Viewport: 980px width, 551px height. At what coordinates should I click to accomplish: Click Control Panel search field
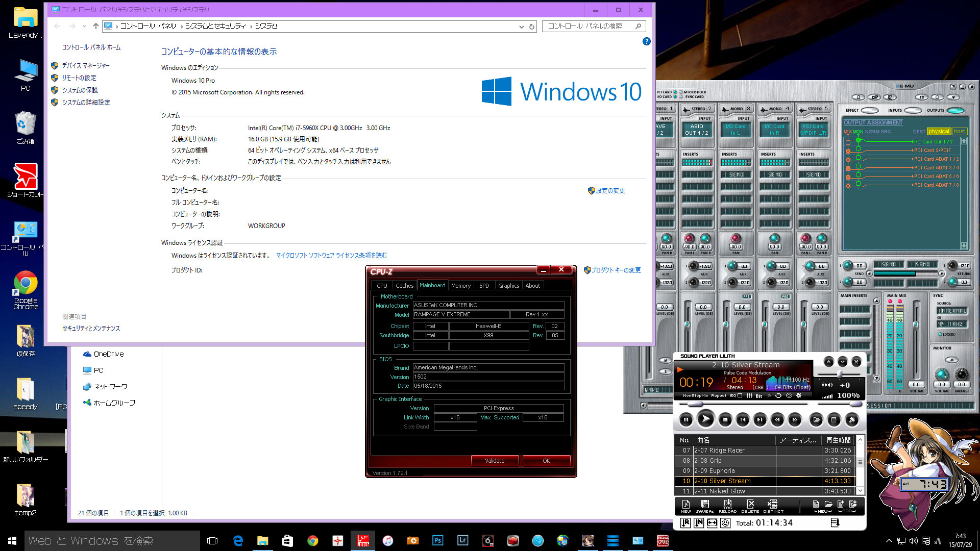coord(594,26)
